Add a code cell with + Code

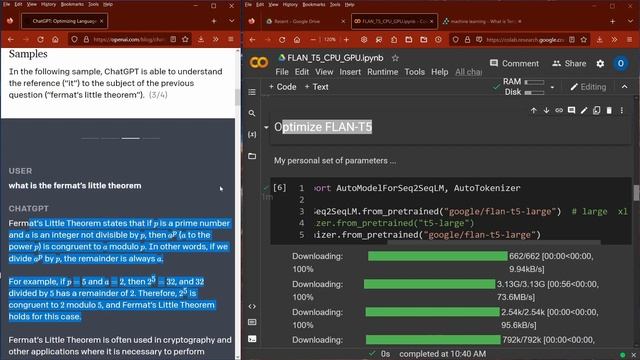click(282, 87)
